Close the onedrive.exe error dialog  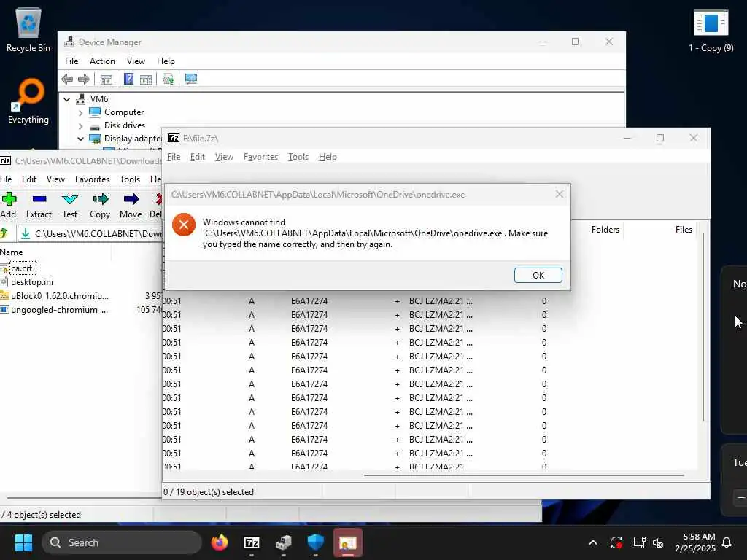tap(560, 194)
